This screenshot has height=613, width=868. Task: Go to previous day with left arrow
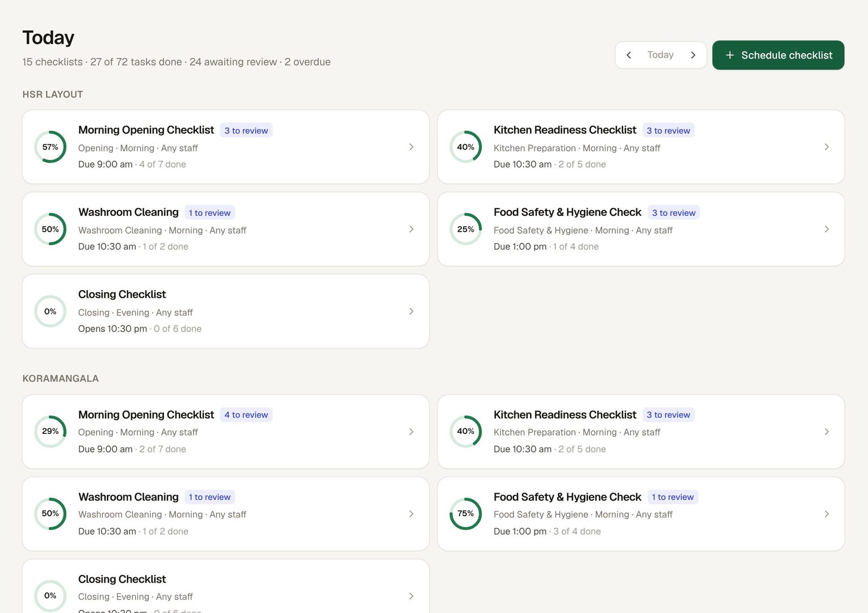pos(629,55)
